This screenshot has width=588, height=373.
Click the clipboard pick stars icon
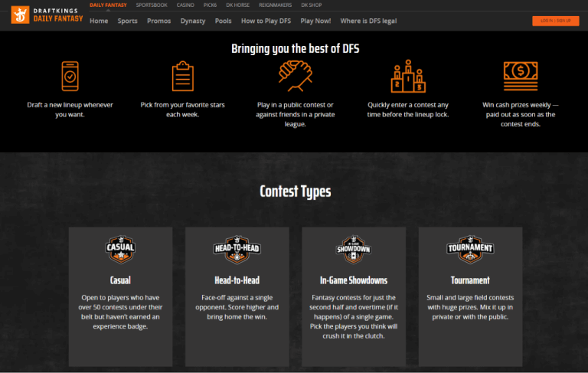point(183,76)
